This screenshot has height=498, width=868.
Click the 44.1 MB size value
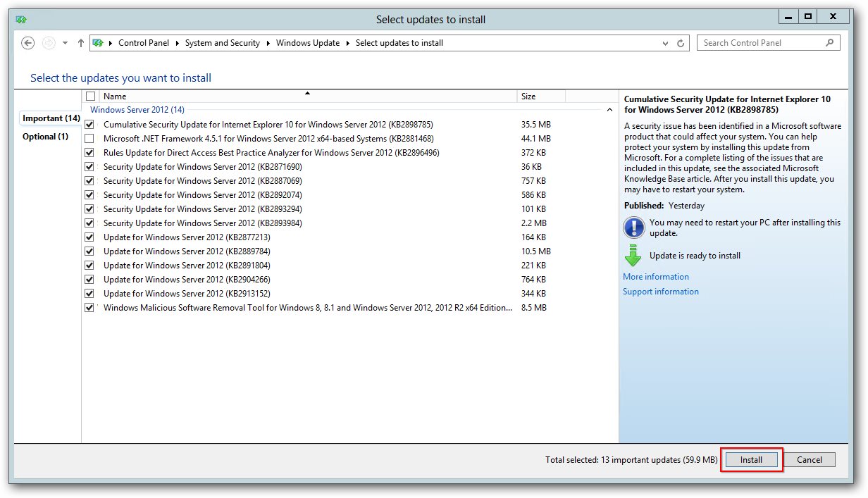[x=535, y=139]
